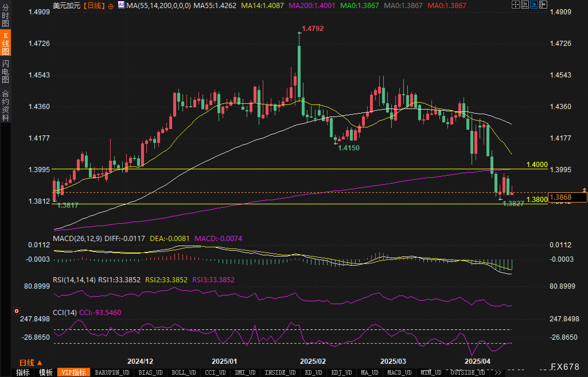This screenshot has height=377, width=588.
Task: Click the crosshair cursor icon
Action: (x=515, y=5)
